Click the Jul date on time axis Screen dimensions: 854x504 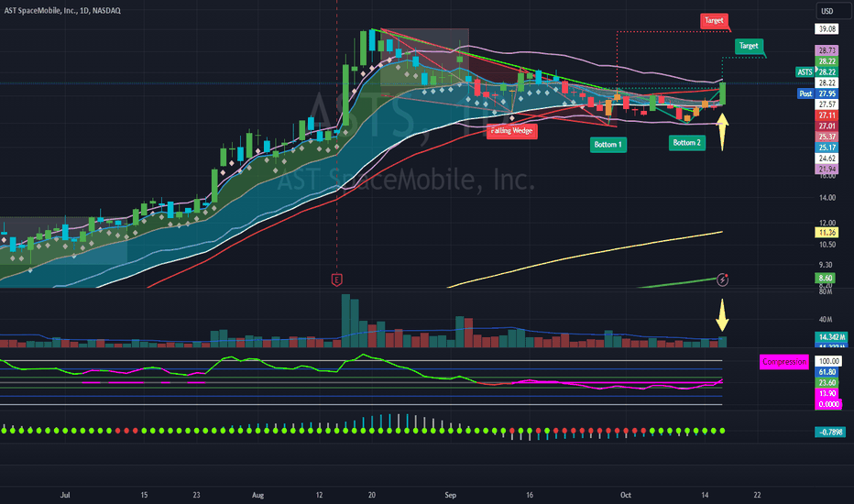(65, 495)
